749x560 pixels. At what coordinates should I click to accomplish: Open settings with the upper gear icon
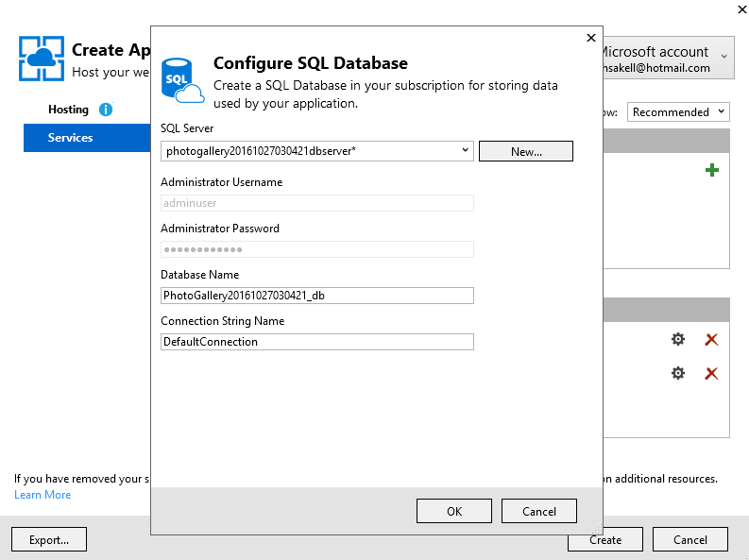pos(677,340)
